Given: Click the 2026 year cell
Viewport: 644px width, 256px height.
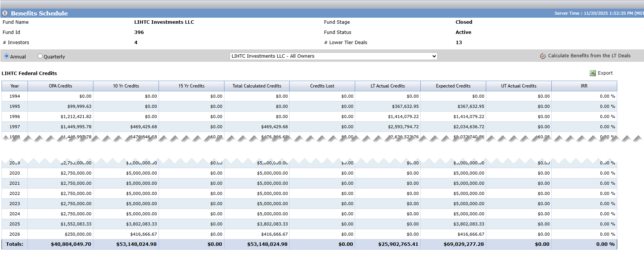Looking at the screenshot, I should [x=15, y=234].
